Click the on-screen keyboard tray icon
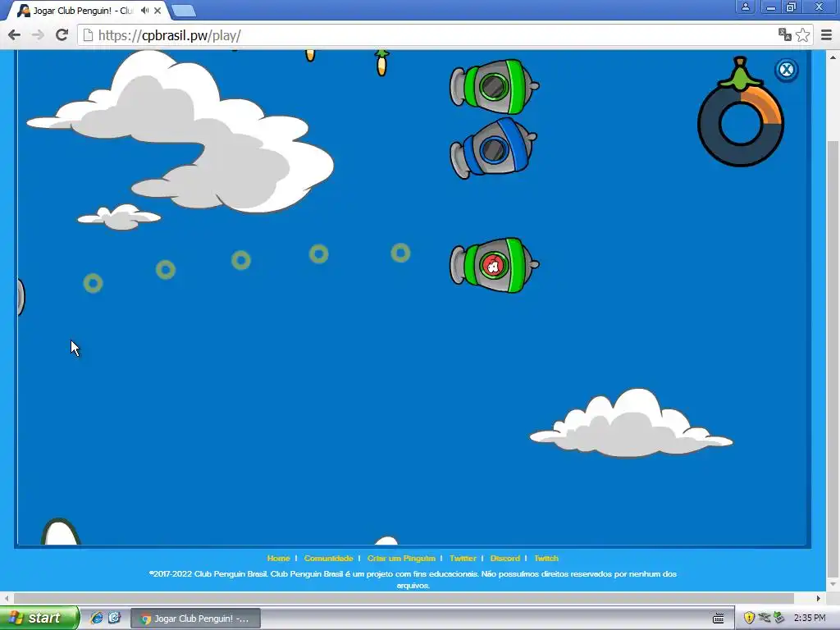This screenshot has width=840, height=630. click(719, 619)
